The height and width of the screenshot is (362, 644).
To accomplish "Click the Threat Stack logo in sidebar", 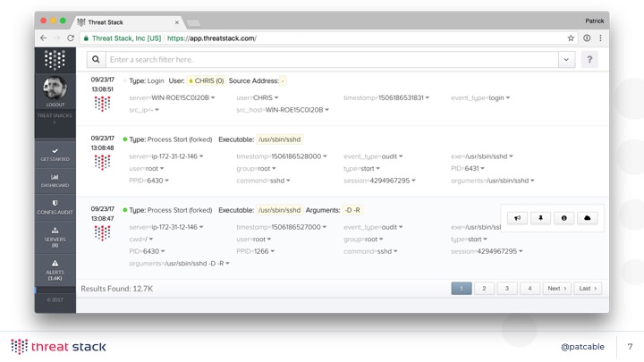I will click(55, 60).
